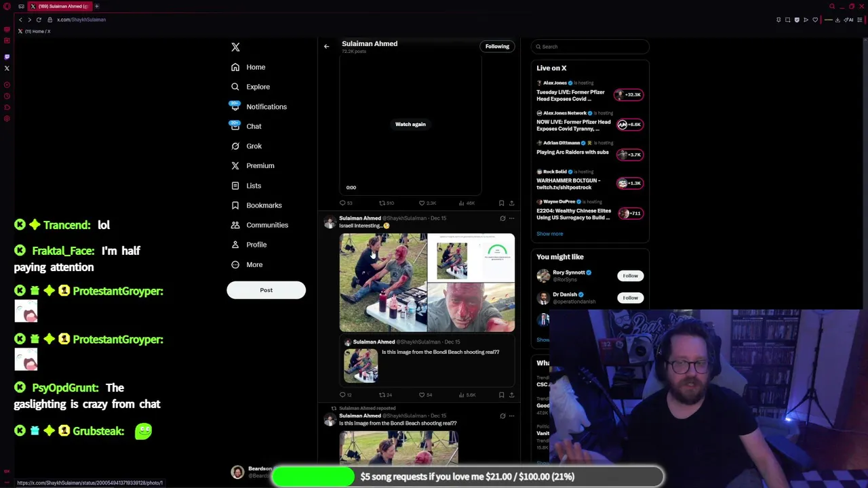
Task: Open the quoted post about the Bondi Beach shooting
Action: (x=427, y=361)
